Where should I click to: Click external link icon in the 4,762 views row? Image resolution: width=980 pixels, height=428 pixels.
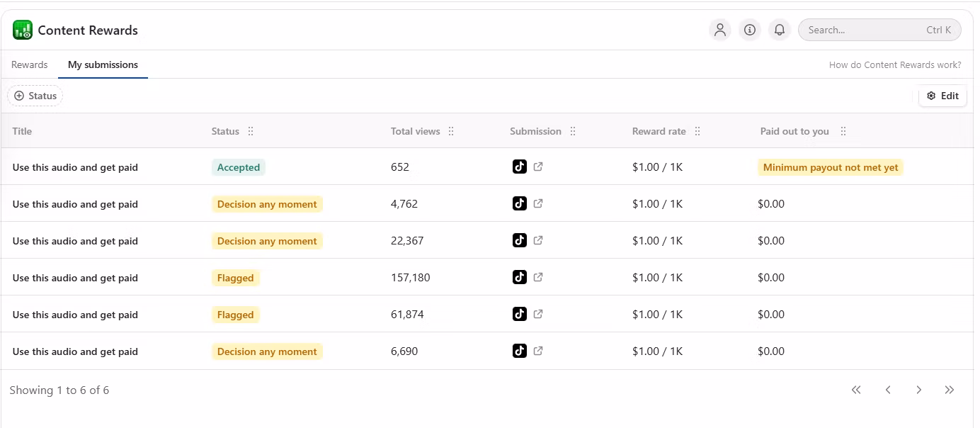point(538,204)
